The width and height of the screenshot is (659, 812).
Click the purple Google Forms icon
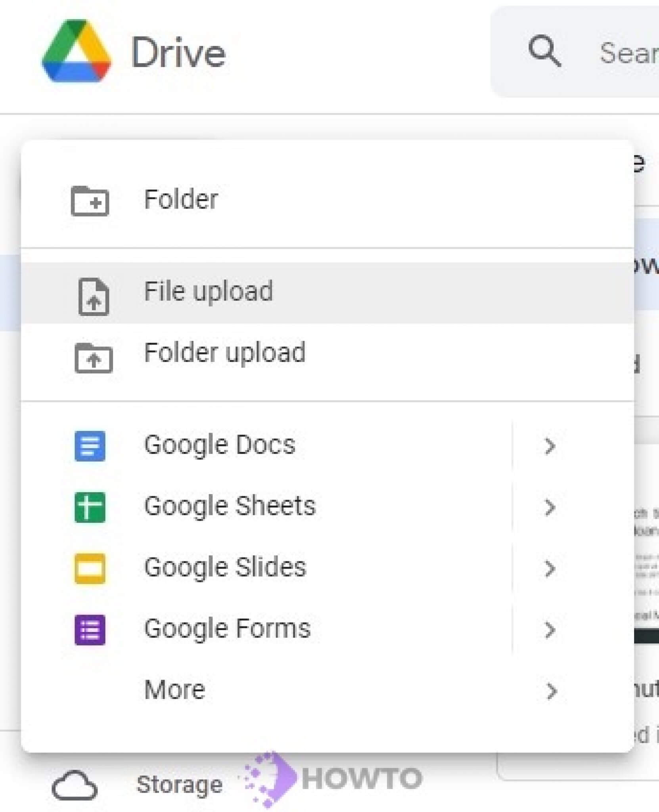(90, 630)
